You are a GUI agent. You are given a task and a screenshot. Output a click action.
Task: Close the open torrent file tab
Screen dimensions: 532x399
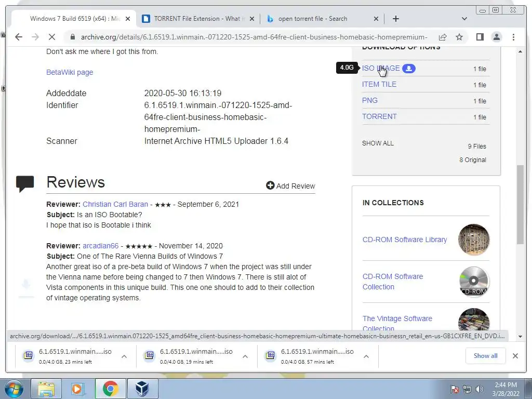[x=376, y=19]
